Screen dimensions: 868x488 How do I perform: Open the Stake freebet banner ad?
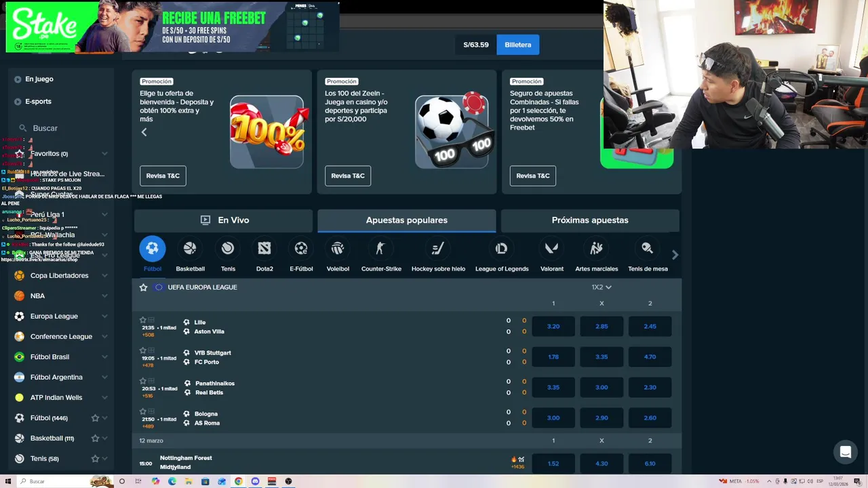(x=173, y=27)
